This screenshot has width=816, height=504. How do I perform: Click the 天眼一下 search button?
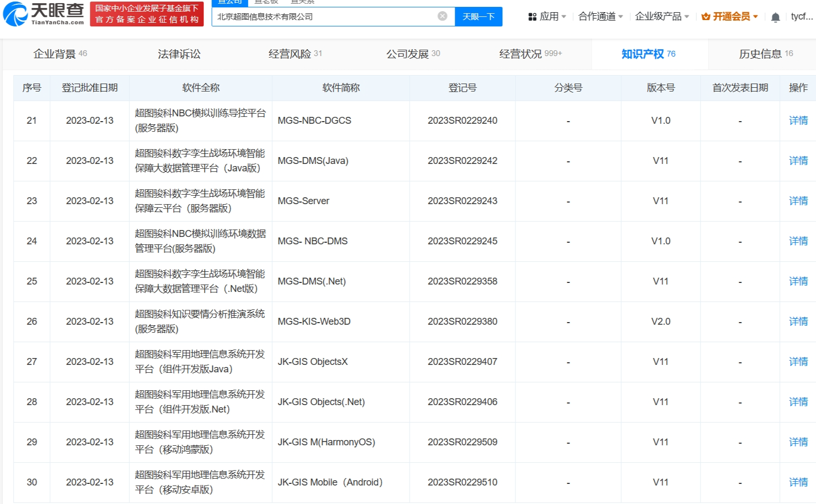pyautogui.click(x=478, y=17)
